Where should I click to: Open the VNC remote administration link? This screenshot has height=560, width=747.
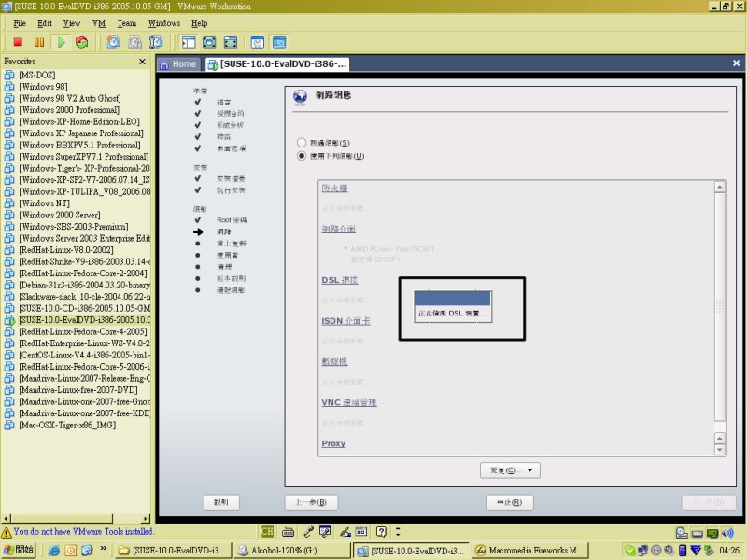tap(349, 402)
